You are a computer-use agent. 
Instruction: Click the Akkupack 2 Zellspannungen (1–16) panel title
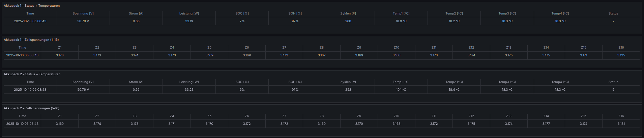[x=31, y=108]
